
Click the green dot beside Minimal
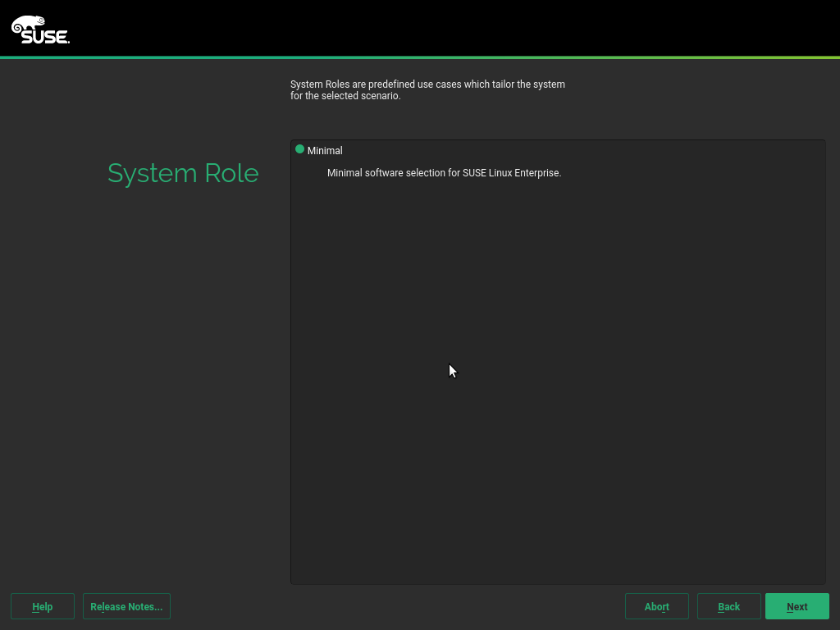pyautogui.click(x=300, y=149)
